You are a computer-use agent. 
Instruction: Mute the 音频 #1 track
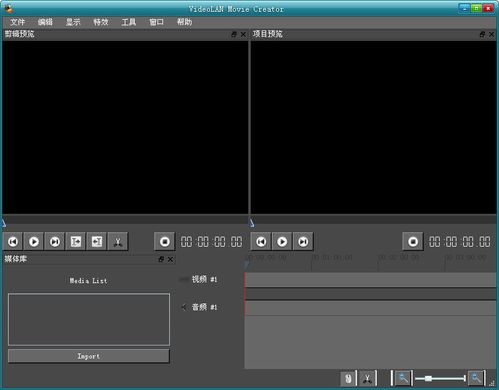click(x=184, y=307)
